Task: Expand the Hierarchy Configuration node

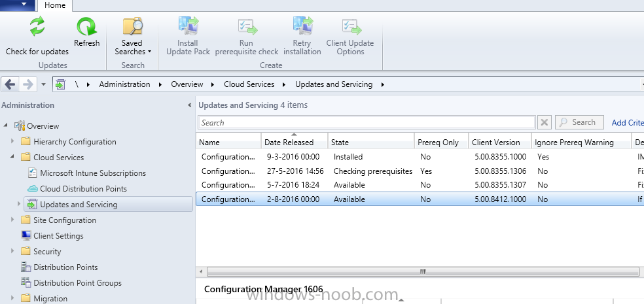Action: click(x=12, y=141)
